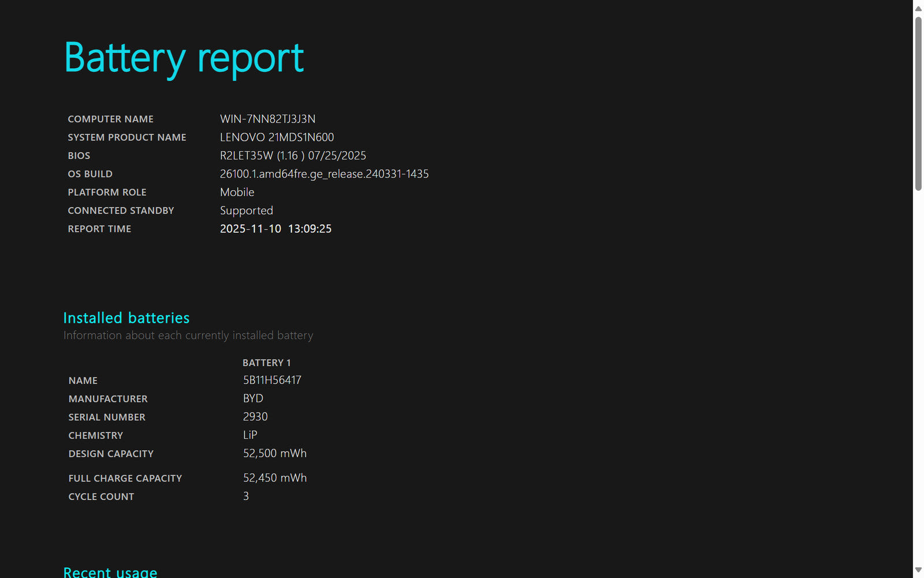Click the scrollbar up arrow
This screenshot has height=578, width=924.
(918, 9)
